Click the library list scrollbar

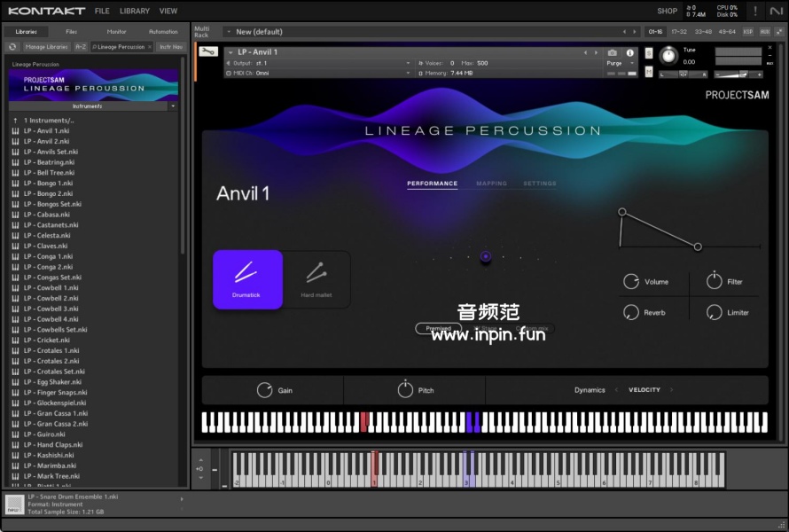[183, 156]
